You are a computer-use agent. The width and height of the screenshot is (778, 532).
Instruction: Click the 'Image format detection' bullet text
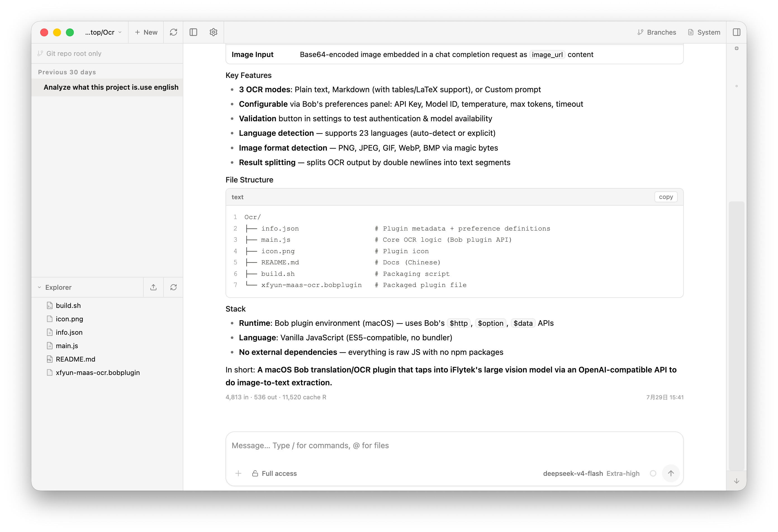(369, 148)
